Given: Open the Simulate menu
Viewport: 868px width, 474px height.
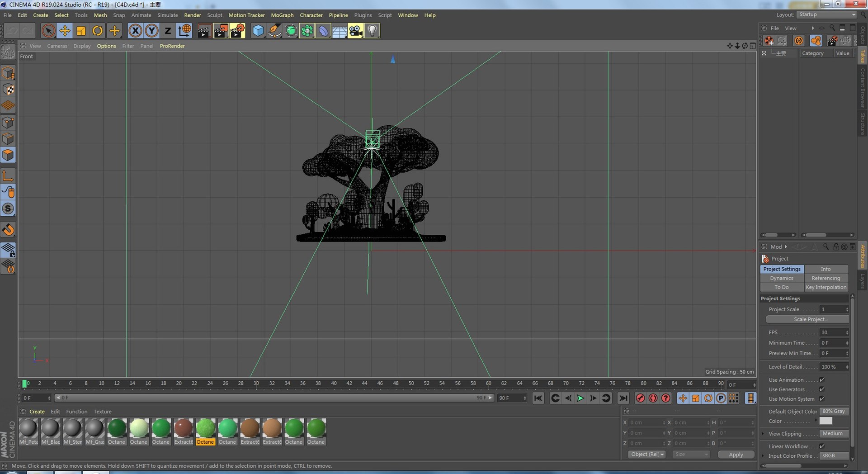Looking at the screenshot, I should click(168, 15).
